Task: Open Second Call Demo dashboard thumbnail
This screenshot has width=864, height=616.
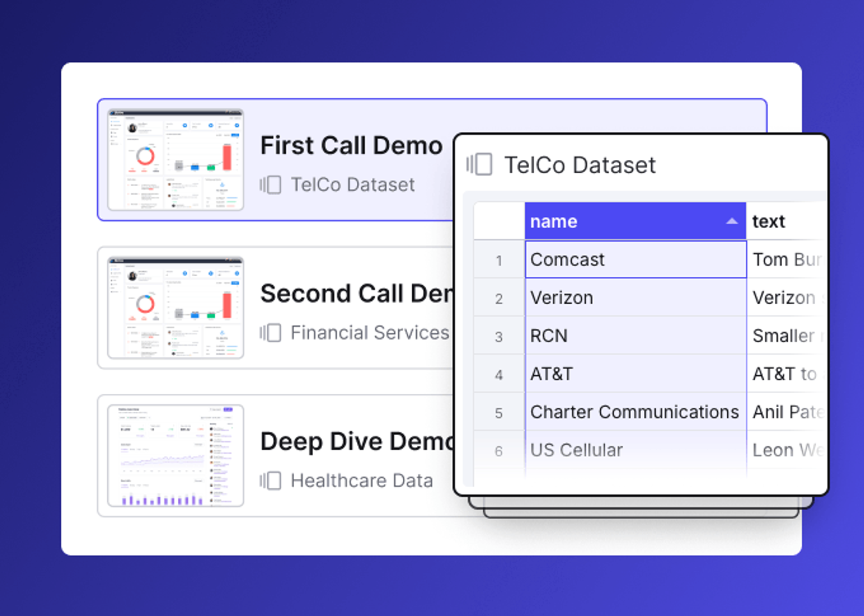Action: click(175, 308)
